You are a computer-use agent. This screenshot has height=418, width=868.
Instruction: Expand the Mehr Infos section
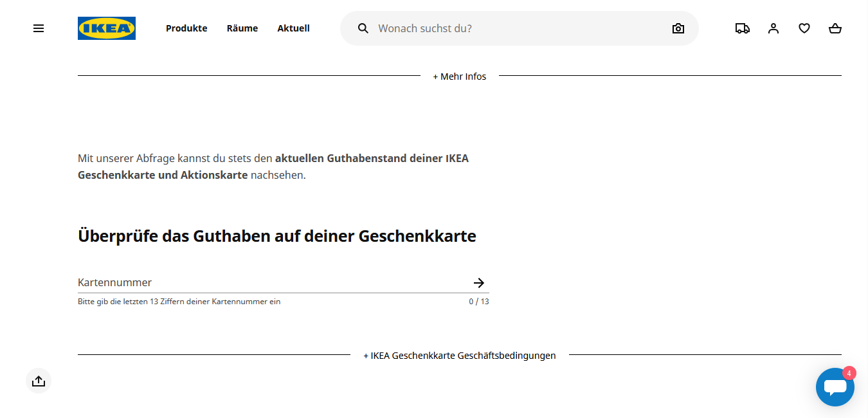(x=460, y=77)
